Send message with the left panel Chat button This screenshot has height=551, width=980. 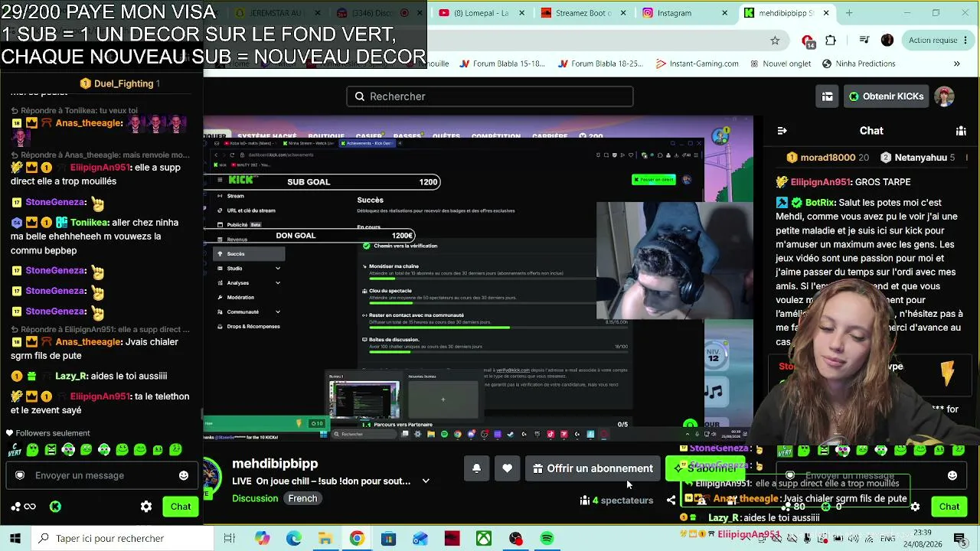tap(181, 507)
